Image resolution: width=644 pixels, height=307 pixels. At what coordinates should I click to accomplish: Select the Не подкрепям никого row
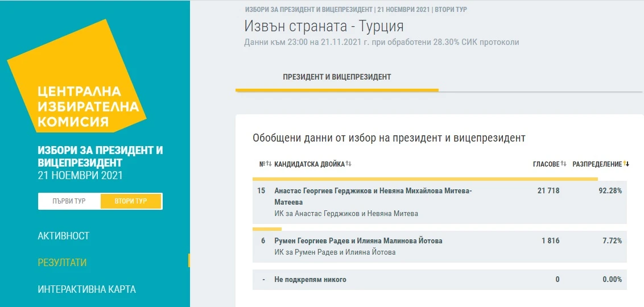pos(310,280)
